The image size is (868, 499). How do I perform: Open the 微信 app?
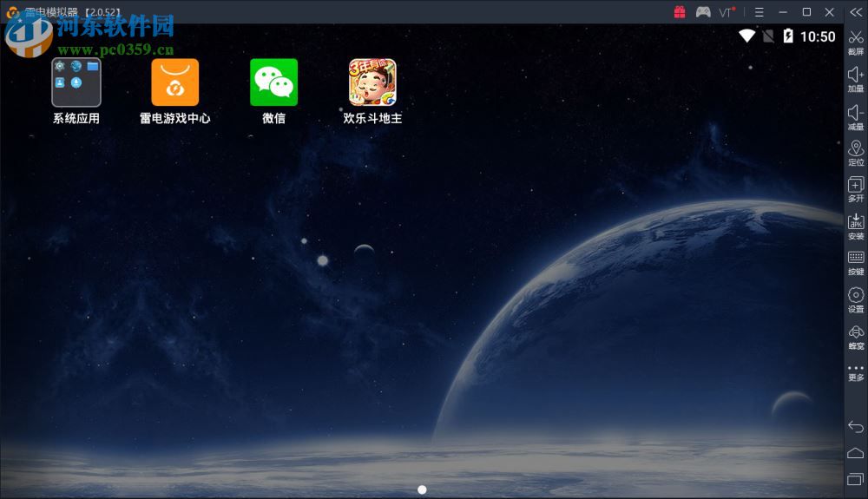274,82
